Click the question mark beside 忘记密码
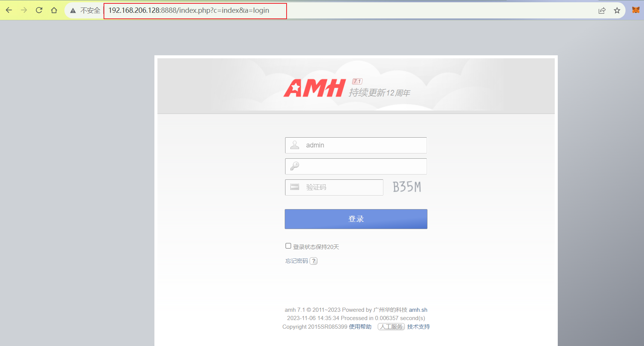The image size is (644, 346). pyautogui.click(x=314, y=261)
